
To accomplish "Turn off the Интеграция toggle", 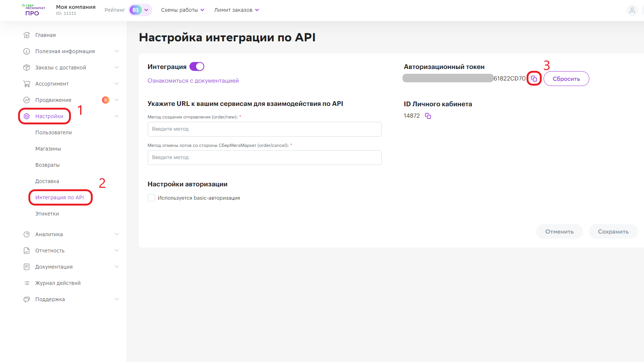I will click(197, 66).
